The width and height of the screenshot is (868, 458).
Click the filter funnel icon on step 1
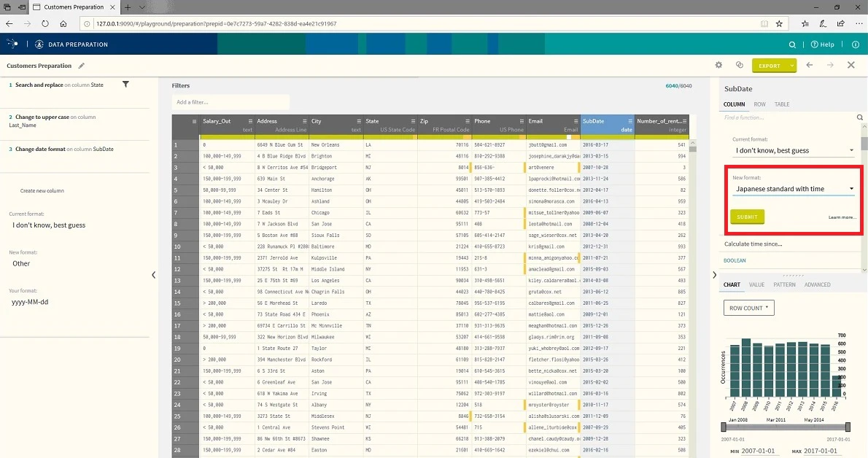[125, 84]
